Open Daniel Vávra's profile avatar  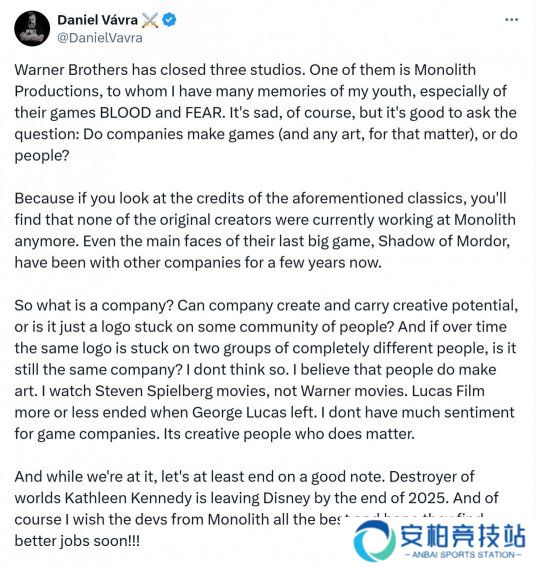(32, 28)
